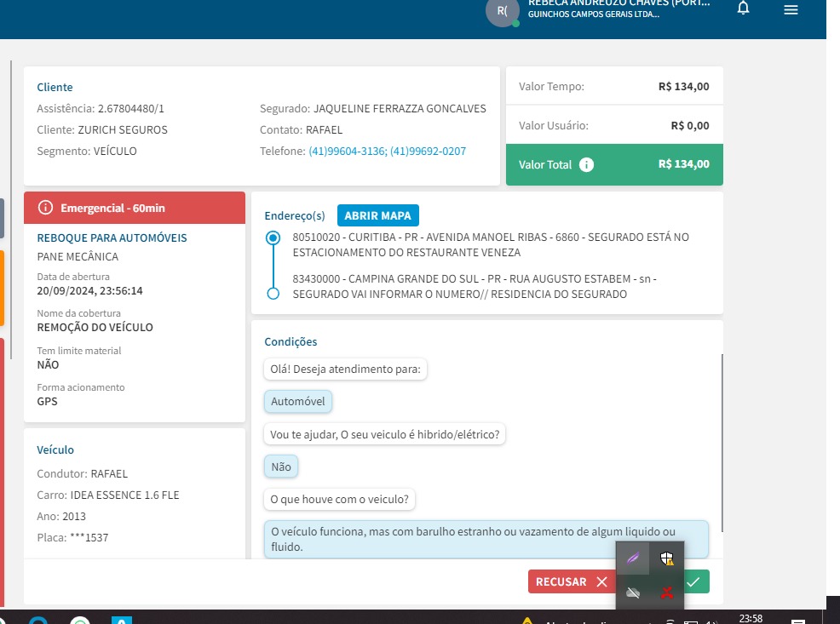The width and height of the screenshot is (840, 624).
Task: Call the phone number (41)99692-0207
Action: (428, 152)
